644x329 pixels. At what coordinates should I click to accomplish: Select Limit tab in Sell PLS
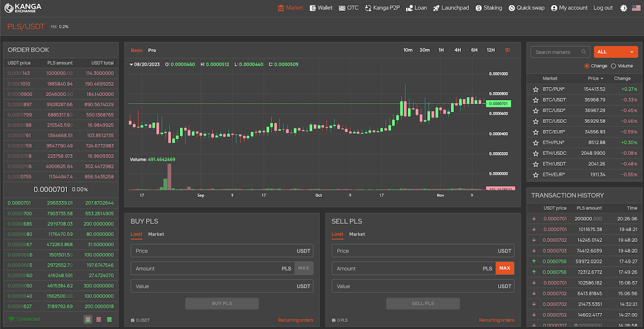tap(338, 234)
